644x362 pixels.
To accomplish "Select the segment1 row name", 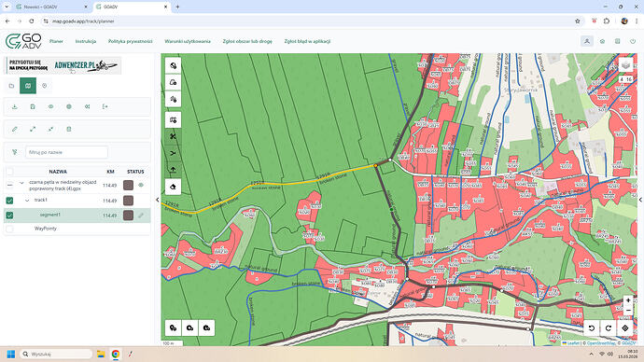I will point(50,215).
